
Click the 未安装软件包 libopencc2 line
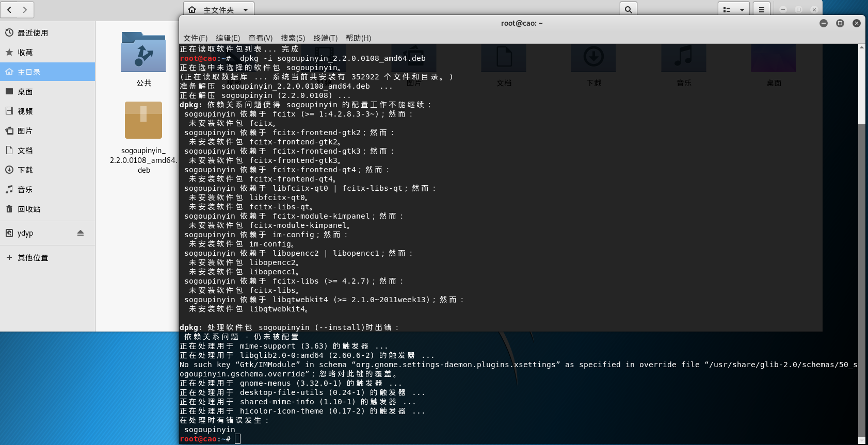244,262
